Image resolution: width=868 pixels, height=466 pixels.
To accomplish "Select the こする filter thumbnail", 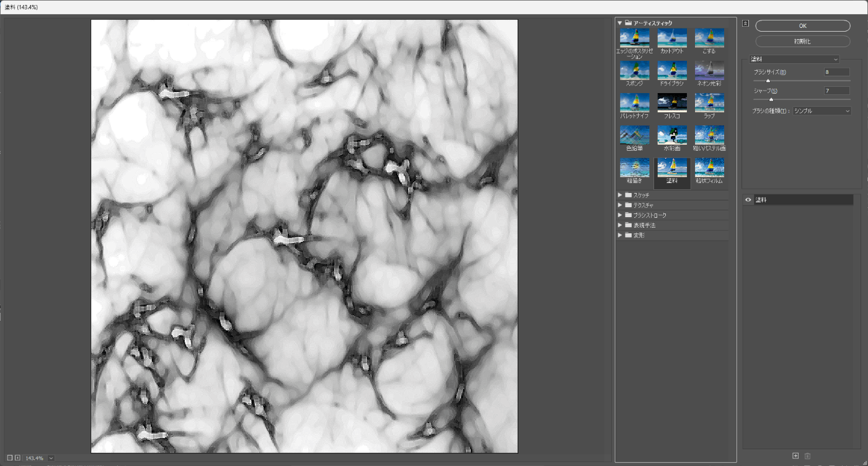I will tap(709, 38).
